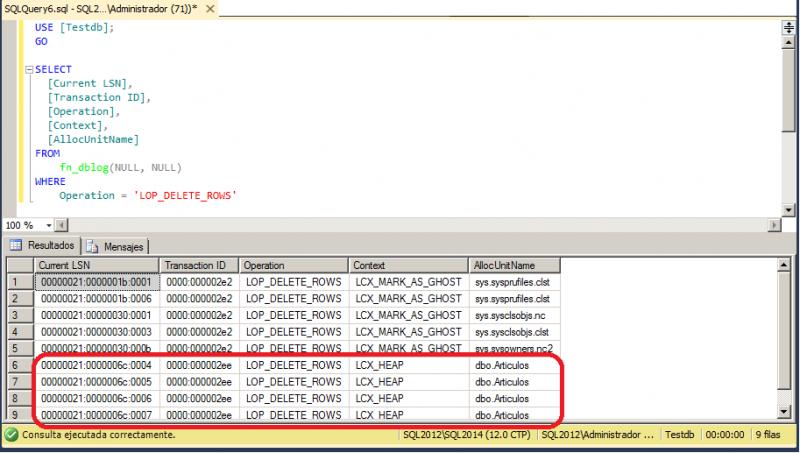Select row header number 6
This screenshot has height=453, width=800.
pos(20,365)
